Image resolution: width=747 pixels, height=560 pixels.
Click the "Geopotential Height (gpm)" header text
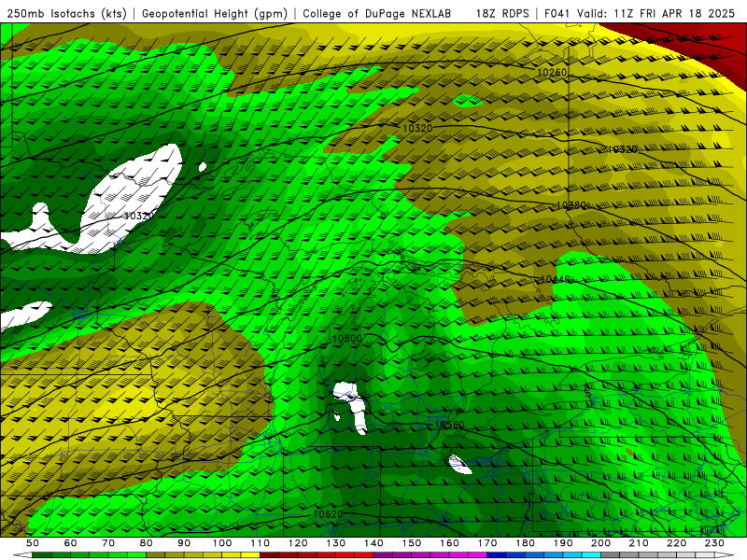coord(215,14)
